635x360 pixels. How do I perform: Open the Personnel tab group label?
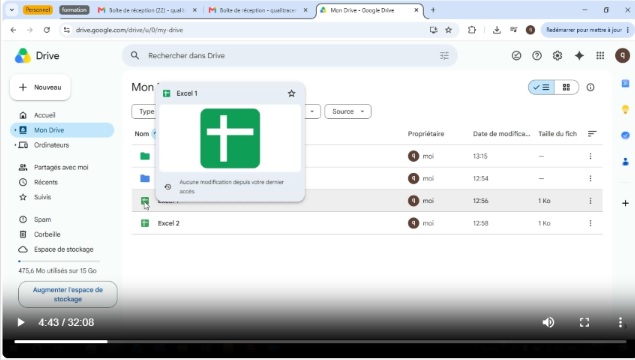tap(38, 10)
